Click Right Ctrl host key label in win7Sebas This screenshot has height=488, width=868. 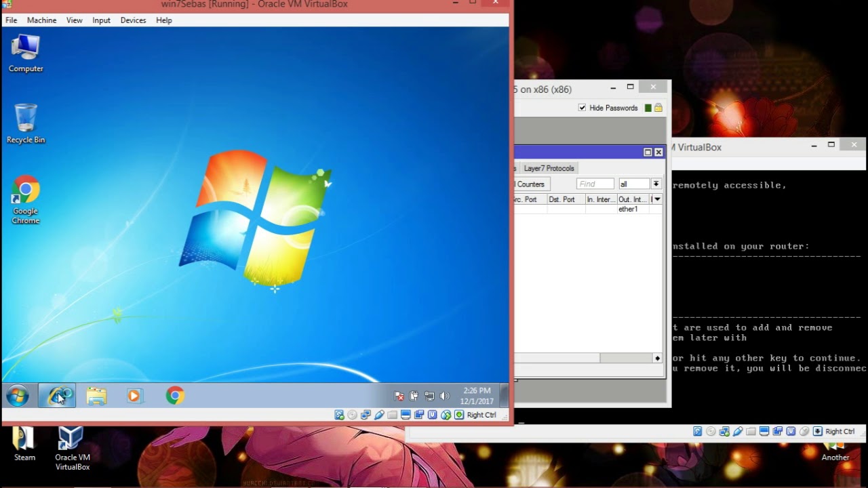481,415
